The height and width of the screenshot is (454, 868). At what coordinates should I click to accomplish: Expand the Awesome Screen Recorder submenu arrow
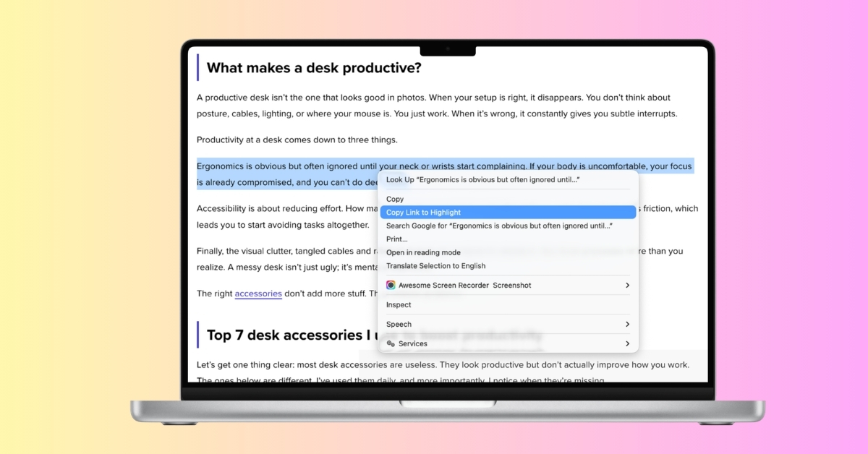click(x=627, y=286)
